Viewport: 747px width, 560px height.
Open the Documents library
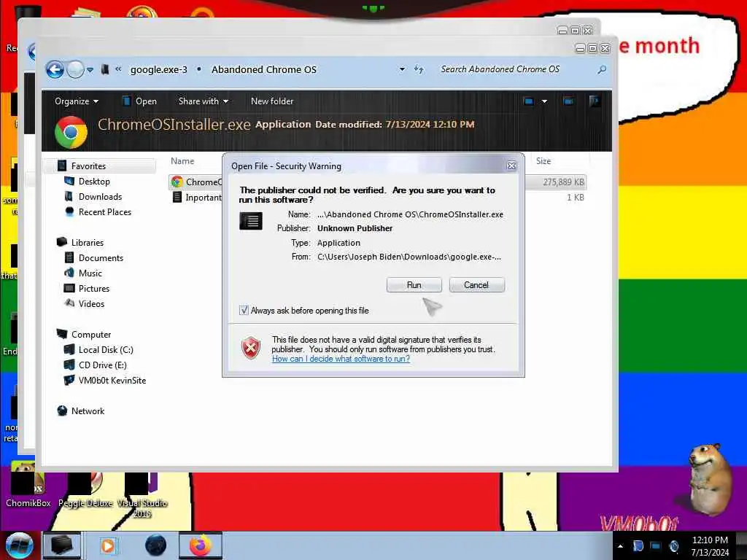point(101,257)
